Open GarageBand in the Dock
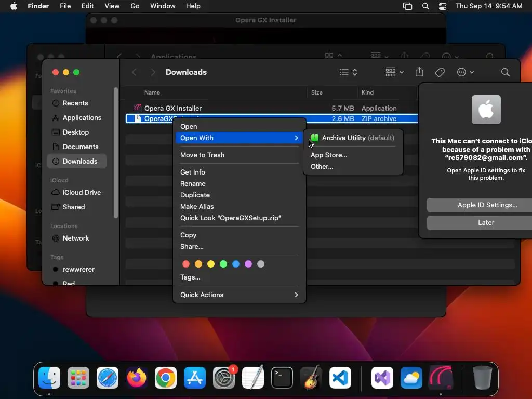This screenshot has height=399, width=532. [x=311, y=378]
